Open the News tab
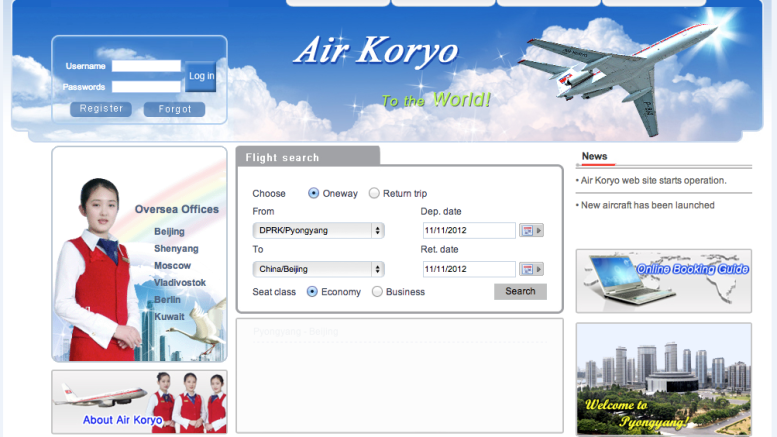The image size is (777, 437). pyautogui.click(x=595, y=156)
